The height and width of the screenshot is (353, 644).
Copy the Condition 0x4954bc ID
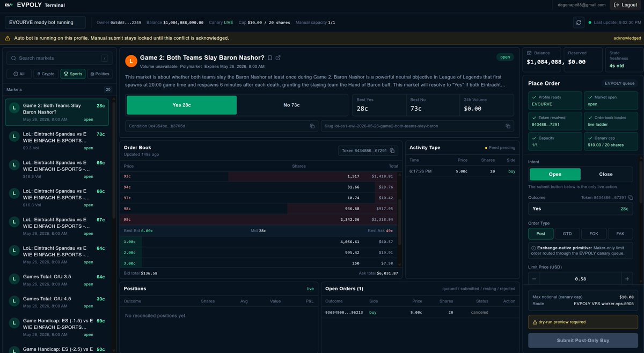(312, 126)
